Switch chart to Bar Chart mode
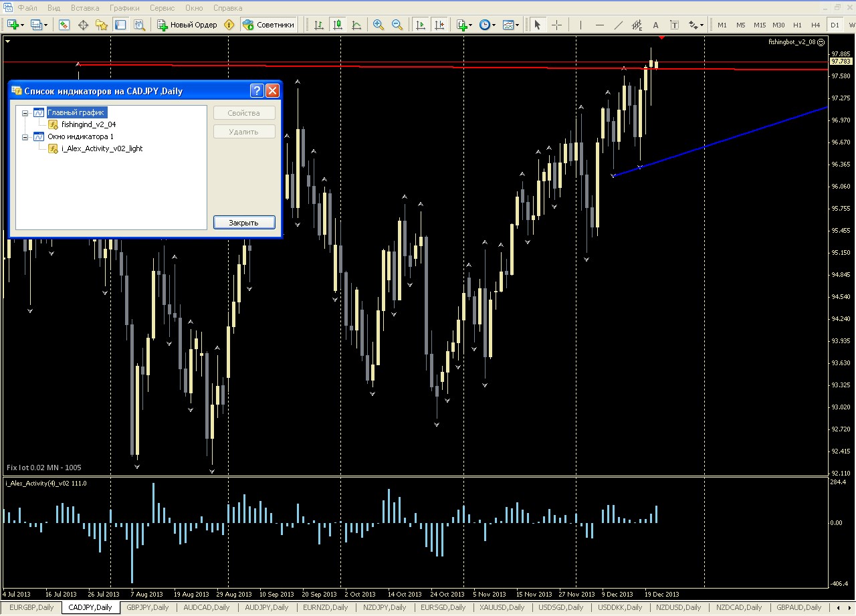Screen dimensions: 856x616 pos(319,25)
